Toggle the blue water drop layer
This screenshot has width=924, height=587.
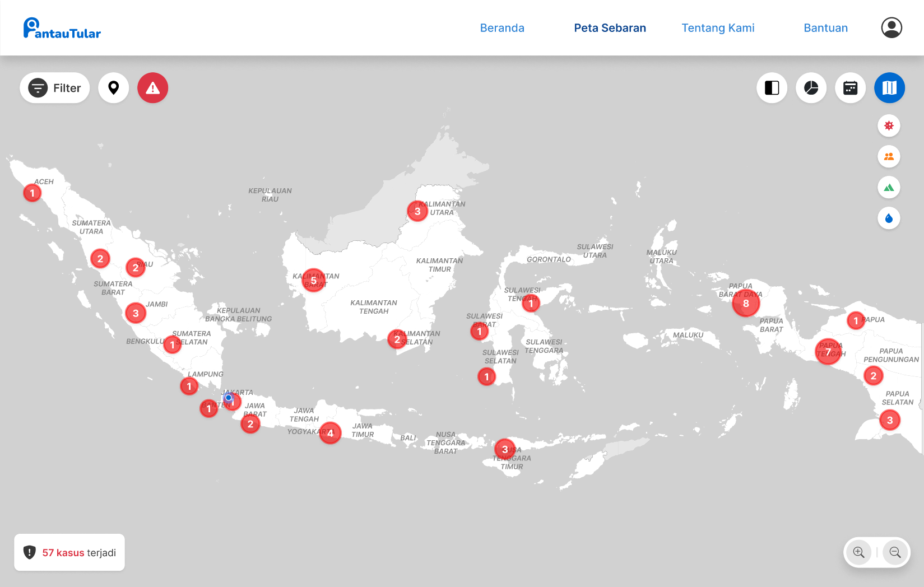tap(889, 218)
